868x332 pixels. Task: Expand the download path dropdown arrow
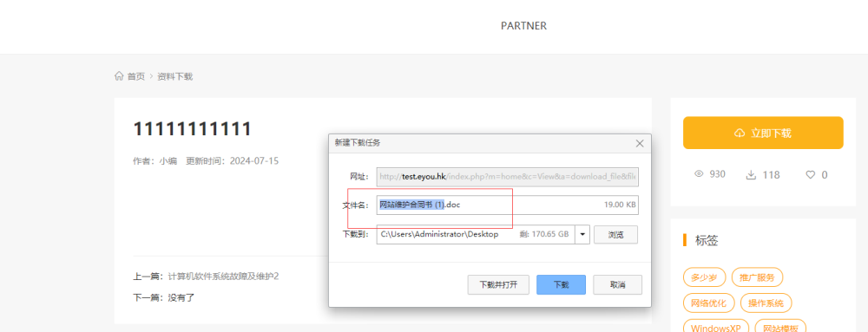click(x=582, y=234)
